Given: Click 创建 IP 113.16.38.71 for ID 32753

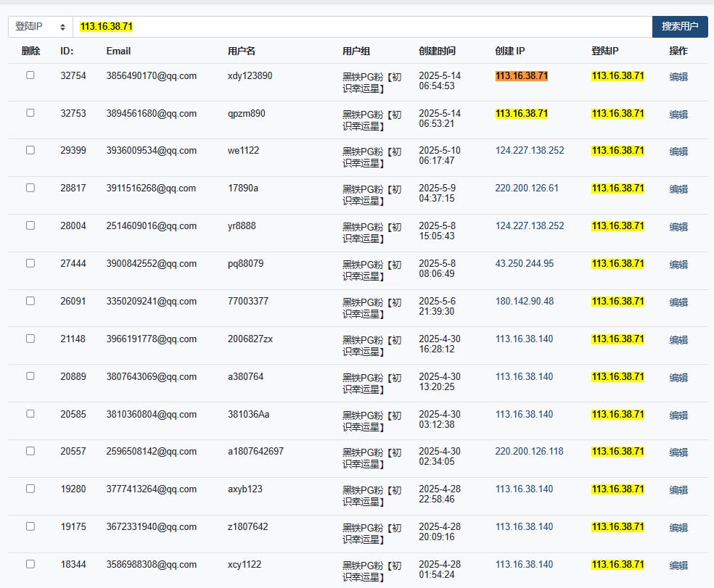Looking at the screenshot, I should (522, 114).
